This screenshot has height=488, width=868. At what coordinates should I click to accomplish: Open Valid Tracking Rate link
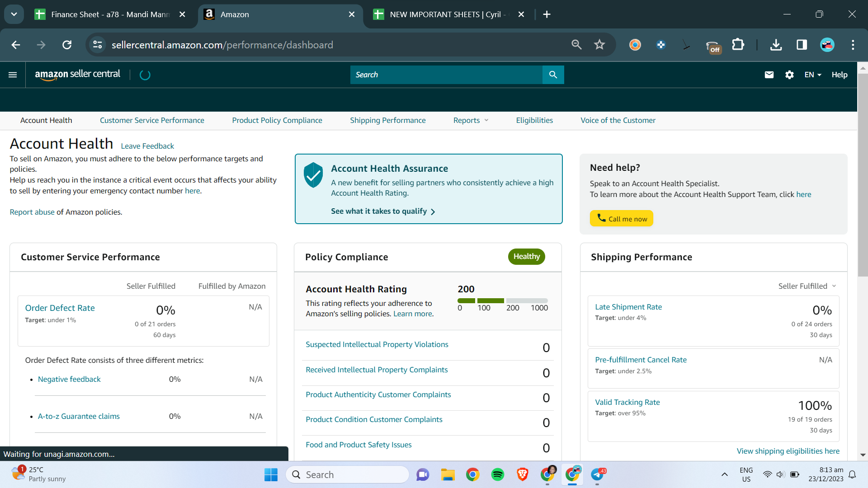coord(627,402)
